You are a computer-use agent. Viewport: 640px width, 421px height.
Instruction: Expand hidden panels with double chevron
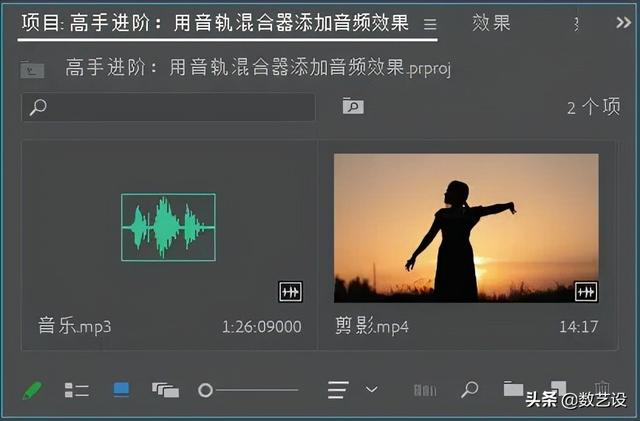[623, 22]
